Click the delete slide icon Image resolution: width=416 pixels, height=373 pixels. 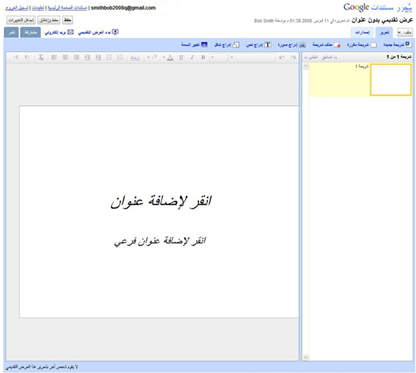click(x=337, y=45)
